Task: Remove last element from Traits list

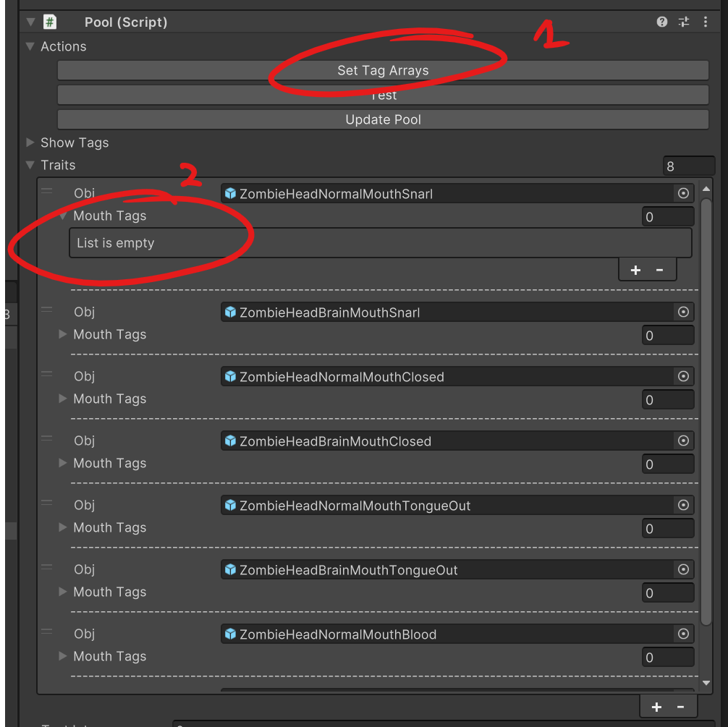Action: pos(680,707)
